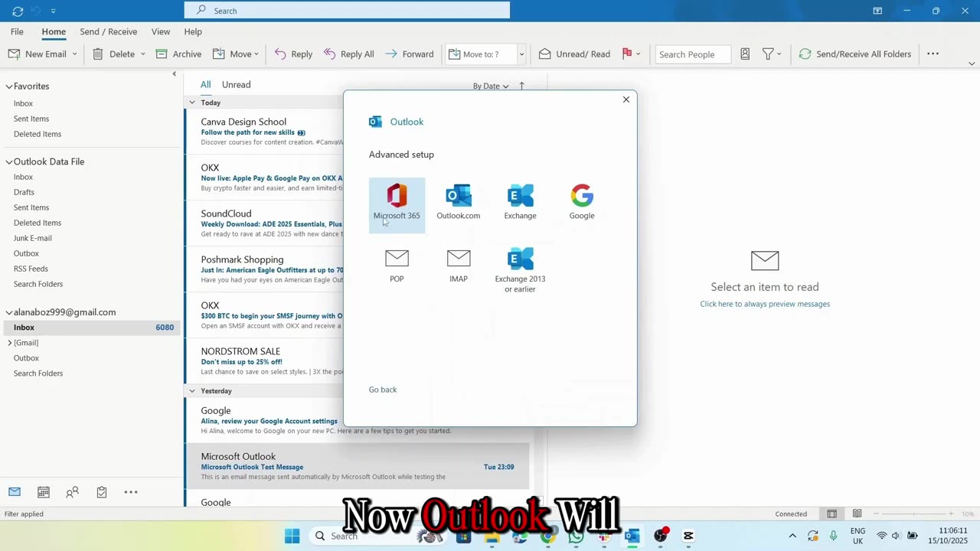Open the Address Book icon
The image size is (980, 551).
(745, 54)
